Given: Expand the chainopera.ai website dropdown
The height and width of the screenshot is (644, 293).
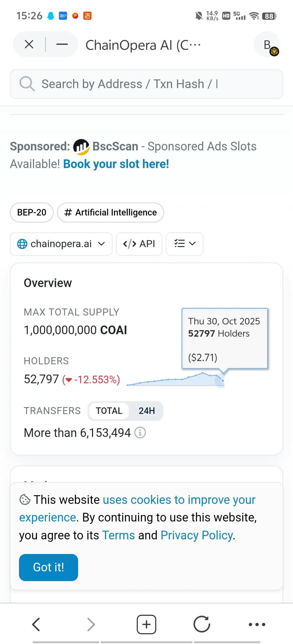Looking at the screenshot, I should (x=61, y=244).
